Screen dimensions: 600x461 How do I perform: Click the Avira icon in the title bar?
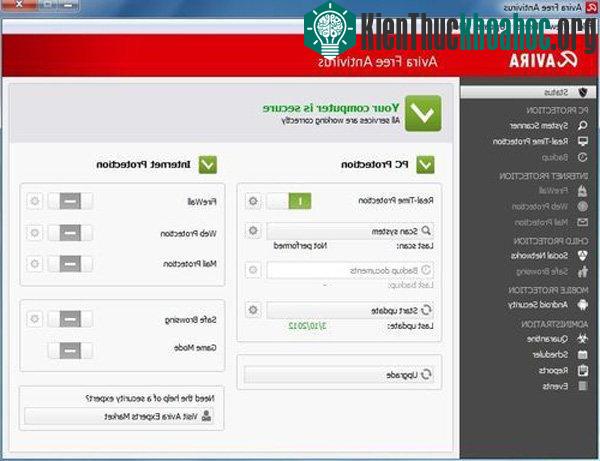(591, 7)
